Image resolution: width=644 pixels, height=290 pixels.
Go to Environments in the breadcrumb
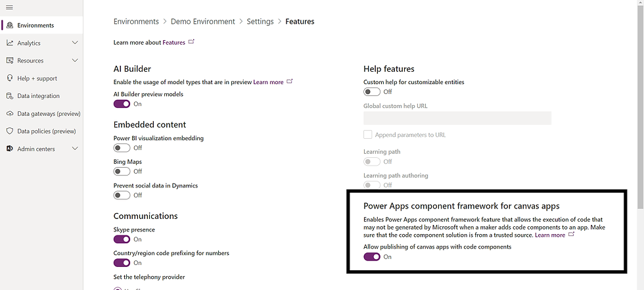point(136,21)
